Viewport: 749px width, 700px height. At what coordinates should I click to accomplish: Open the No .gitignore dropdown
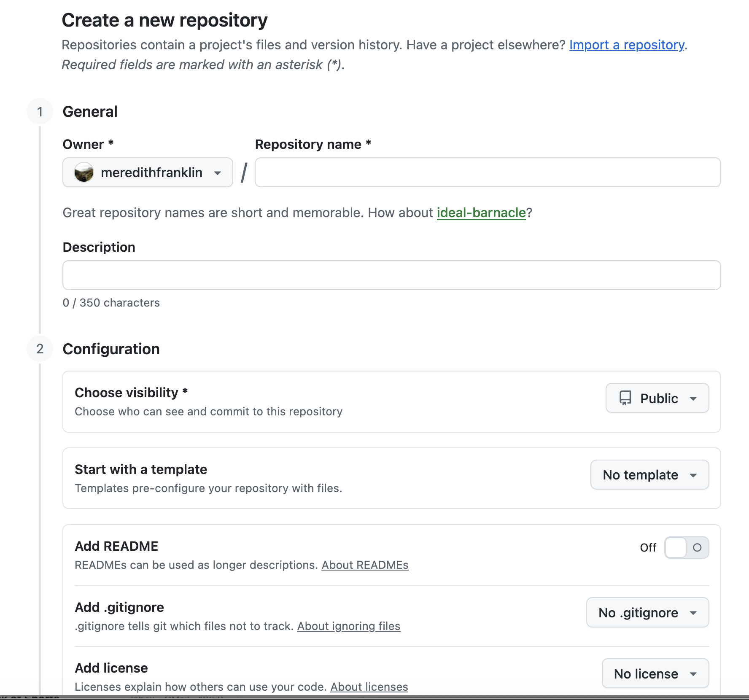647,612
